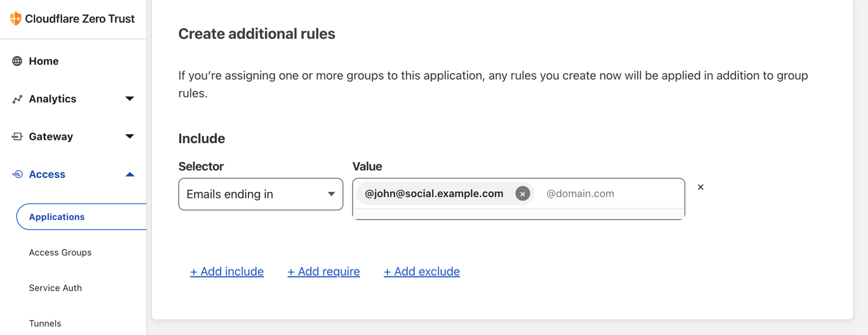Expand the Gateway menu section

click(130, 137)
